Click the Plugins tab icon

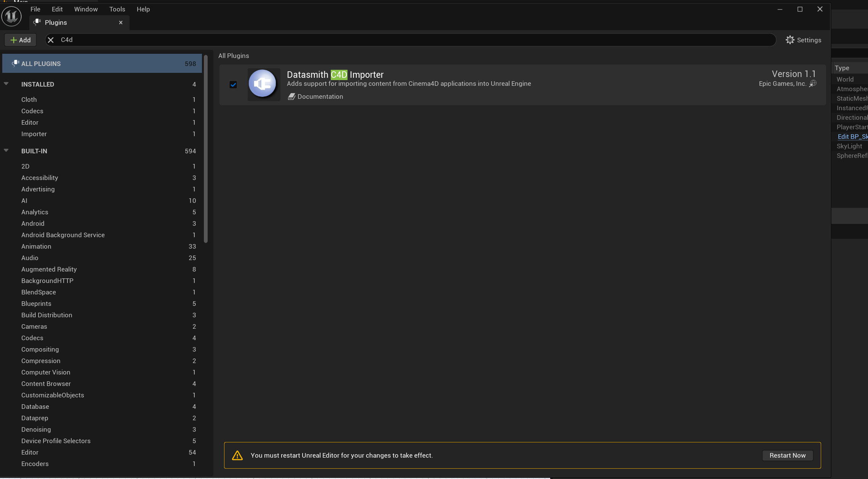pyautogui.click(x=37, y=23)
